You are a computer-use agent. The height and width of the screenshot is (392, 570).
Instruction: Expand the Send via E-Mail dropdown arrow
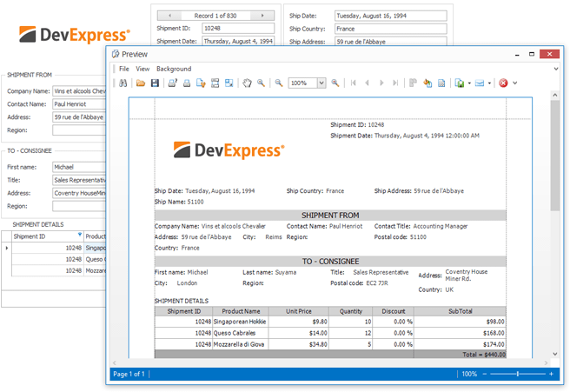coord(489,83)
